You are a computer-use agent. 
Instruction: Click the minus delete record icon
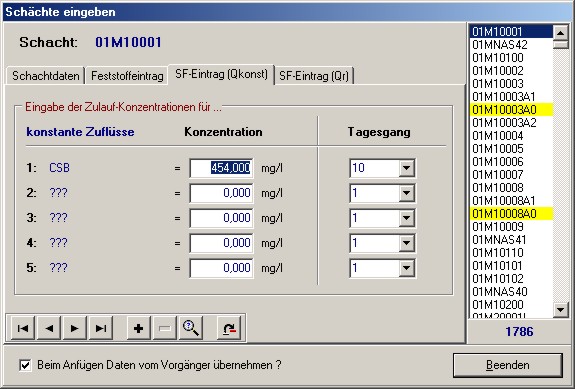click(165, 328)
